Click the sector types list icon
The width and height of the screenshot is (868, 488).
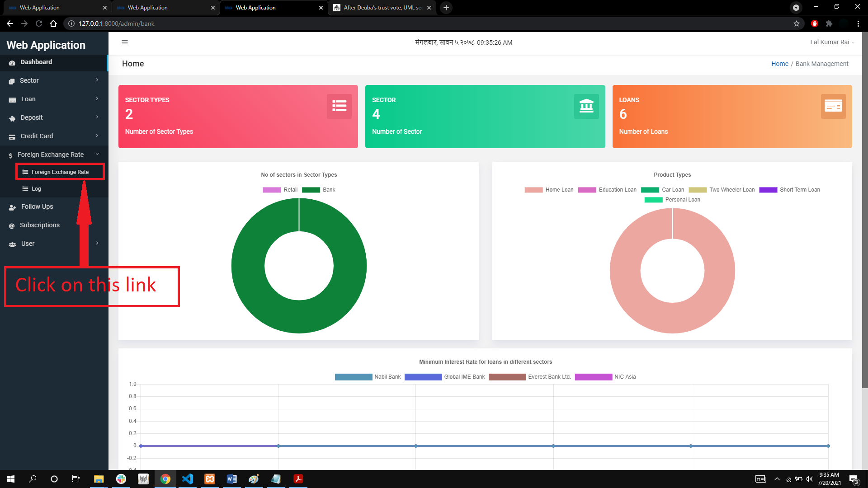339,106
